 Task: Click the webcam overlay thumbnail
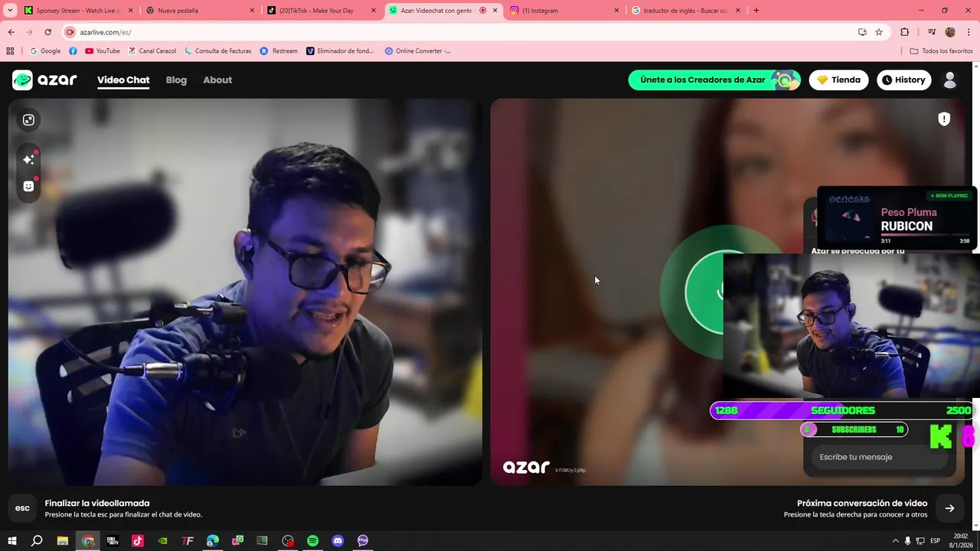click(851, 327)
